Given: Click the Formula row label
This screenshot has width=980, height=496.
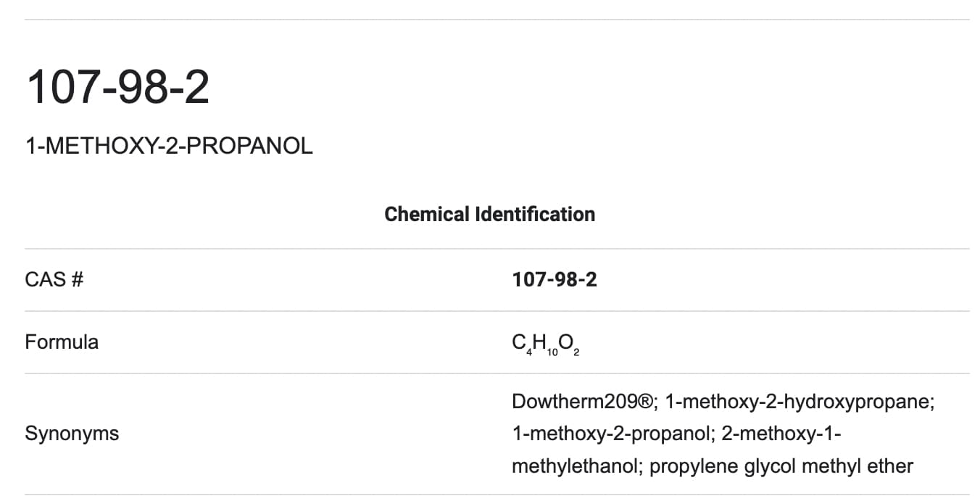Looking at the screenshot, I should pyautogui.click(x=62, y=342).
